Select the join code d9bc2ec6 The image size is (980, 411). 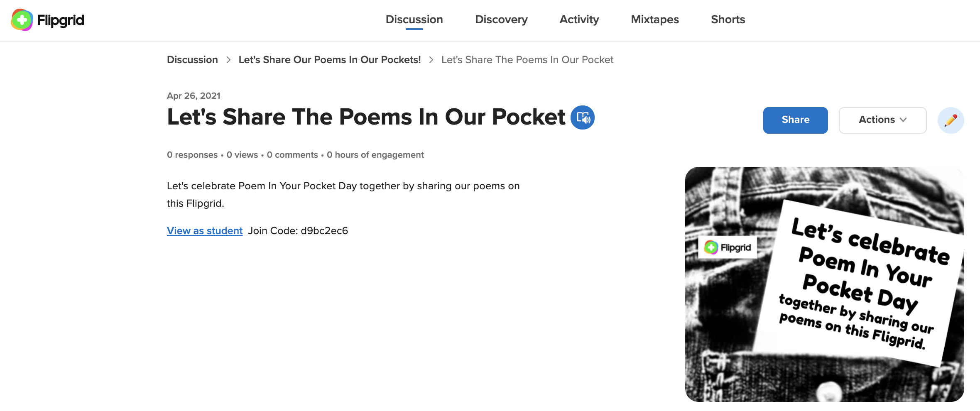coord(324,230)
